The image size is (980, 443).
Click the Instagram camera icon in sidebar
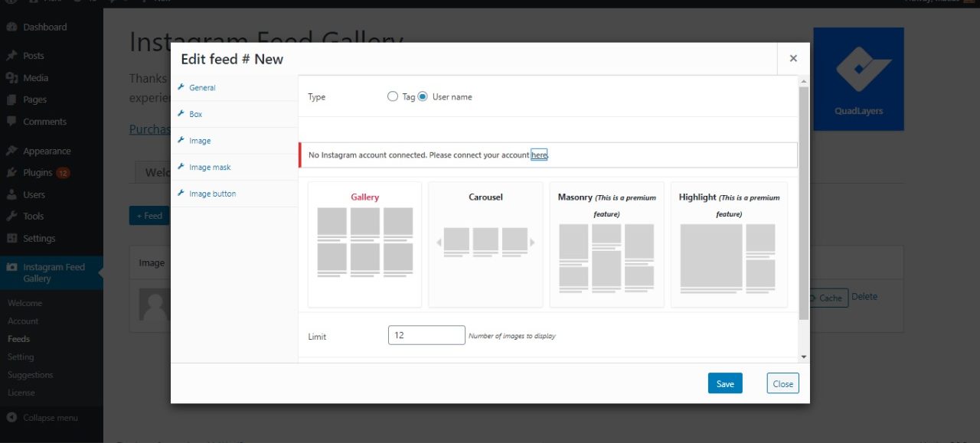click(11, 267)
